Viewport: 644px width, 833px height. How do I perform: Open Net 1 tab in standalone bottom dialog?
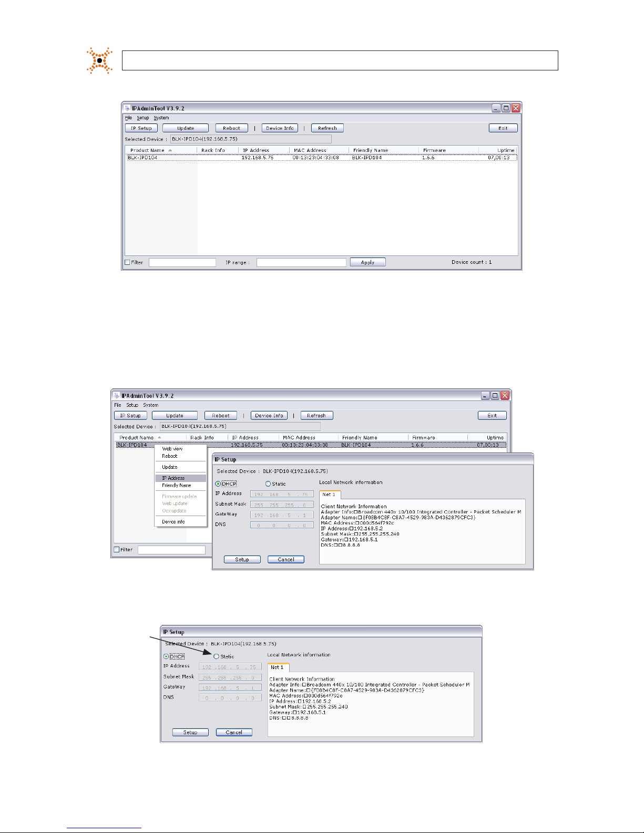[278, 667]
